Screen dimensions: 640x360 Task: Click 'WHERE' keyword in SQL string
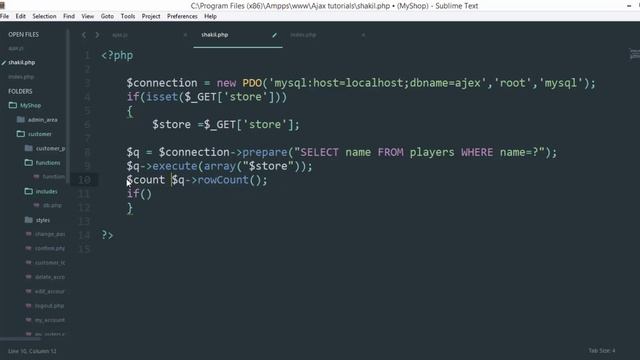click(477, 152)
